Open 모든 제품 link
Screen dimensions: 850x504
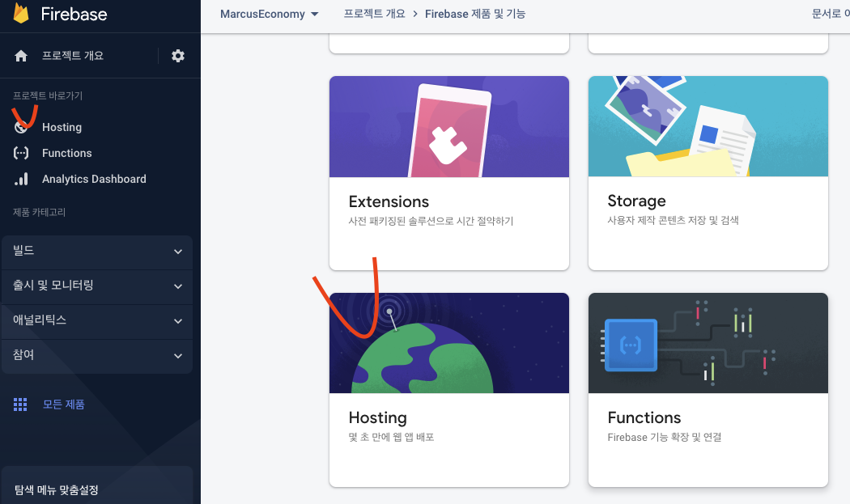click(x=63, y=404)
